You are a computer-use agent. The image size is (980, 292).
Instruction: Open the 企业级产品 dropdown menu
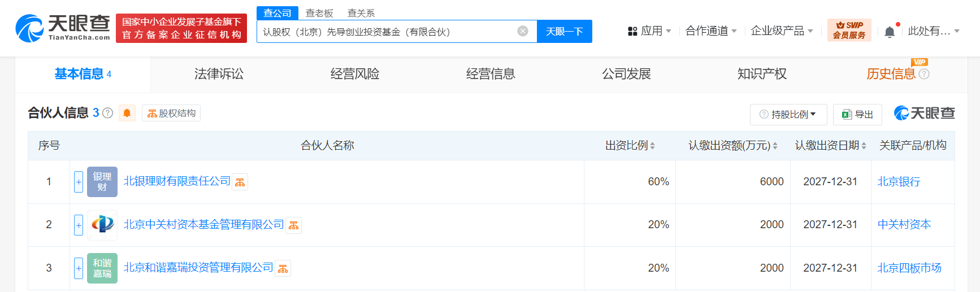(782, 31)
